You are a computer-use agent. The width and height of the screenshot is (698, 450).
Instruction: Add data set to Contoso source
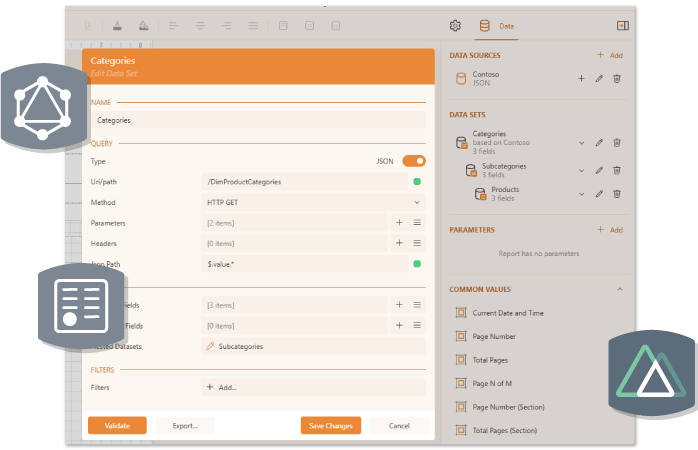(581, 78)
